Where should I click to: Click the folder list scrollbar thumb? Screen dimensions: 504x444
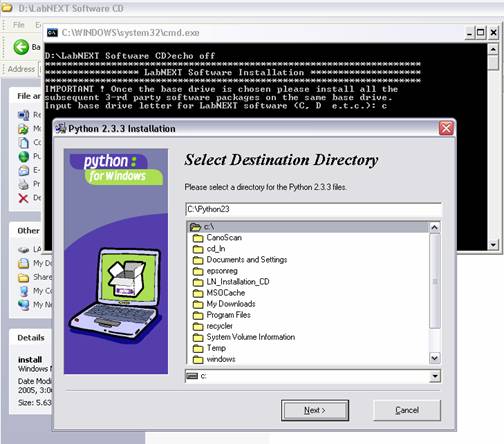[434, 281]
